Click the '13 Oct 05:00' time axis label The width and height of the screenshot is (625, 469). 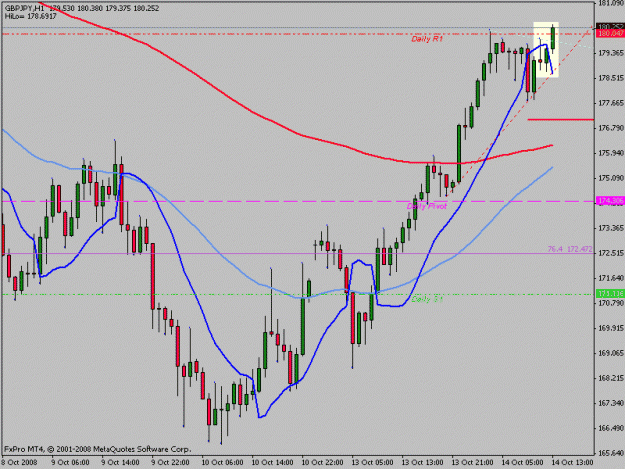372,463
